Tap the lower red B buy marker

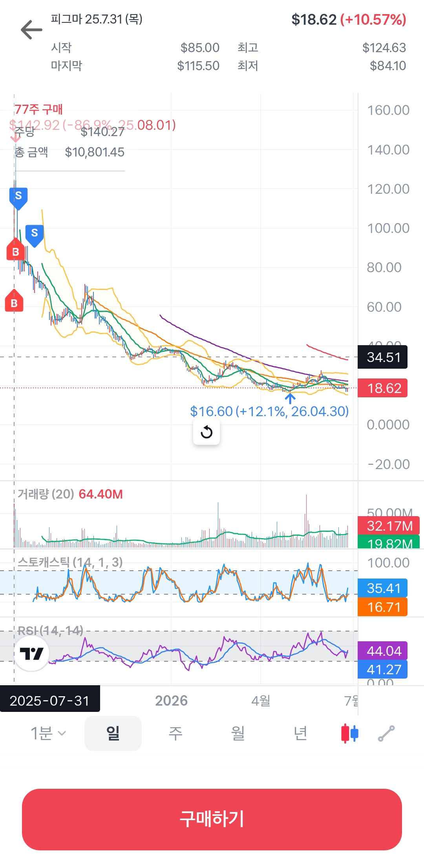14,300
